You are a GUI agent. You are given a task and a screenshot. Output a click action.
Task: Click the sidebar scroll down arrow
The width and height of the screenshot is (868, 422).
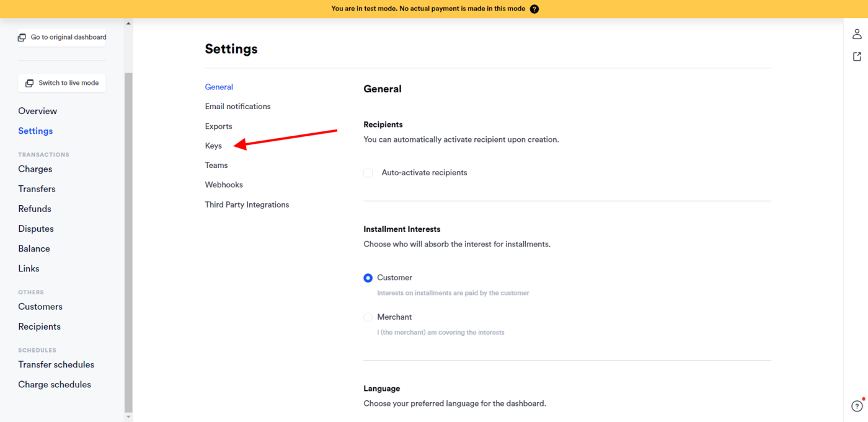point(128,417)
